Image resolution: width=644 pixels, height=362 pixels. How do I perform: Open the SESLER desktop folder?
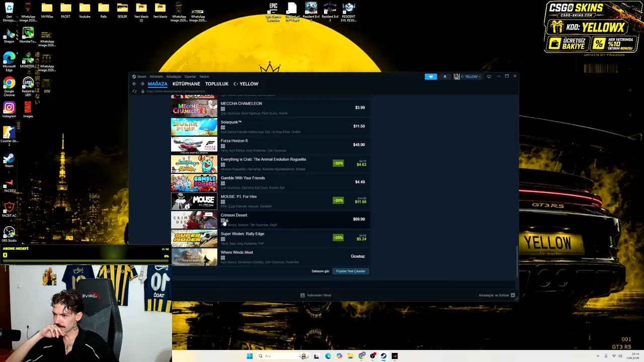pos(122,10)
